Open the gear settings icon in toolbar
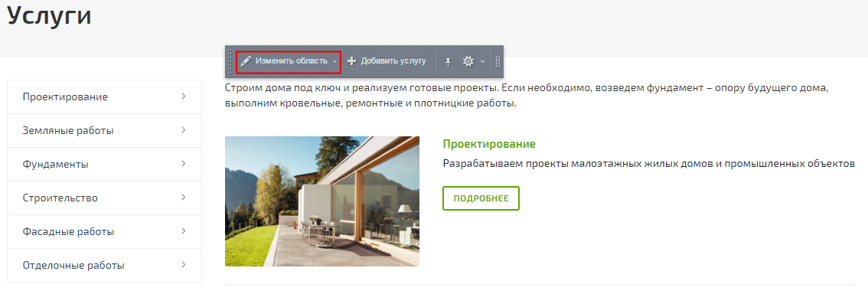The image size is (868, 291). pos(468,61)
